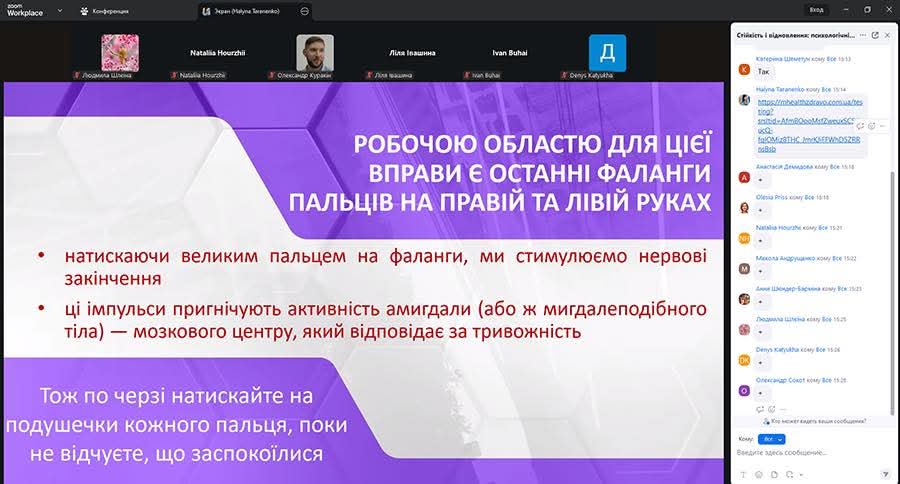Click the Вход sign-in button

point(816,9)
